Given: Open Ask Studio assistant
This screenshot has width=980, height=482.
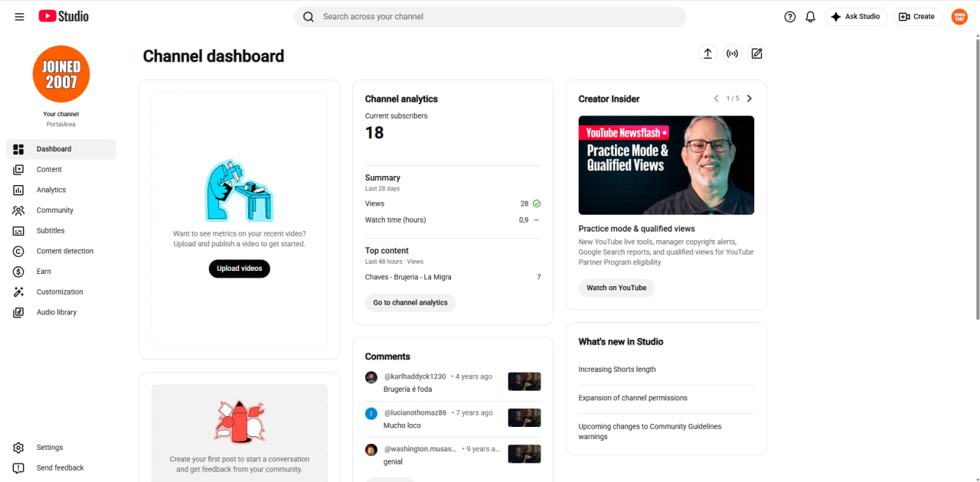Looking at the screenshot, I should [x=856, y=17].
